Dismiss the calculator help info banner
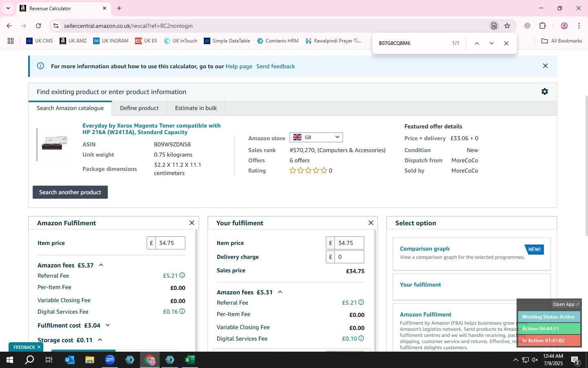Viewport: 588px width, 368px height. click(545, 66)
